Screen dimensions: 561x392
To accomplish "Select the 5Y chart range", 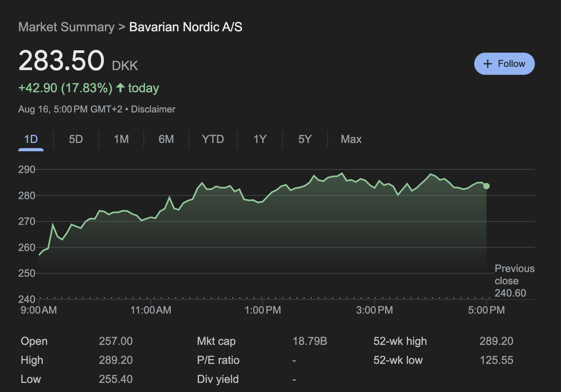I will click(x=305, y=139).
